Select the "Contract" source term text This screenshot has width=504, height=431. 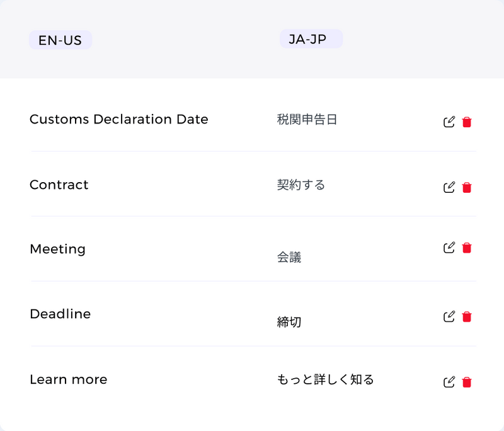point(59,185)
